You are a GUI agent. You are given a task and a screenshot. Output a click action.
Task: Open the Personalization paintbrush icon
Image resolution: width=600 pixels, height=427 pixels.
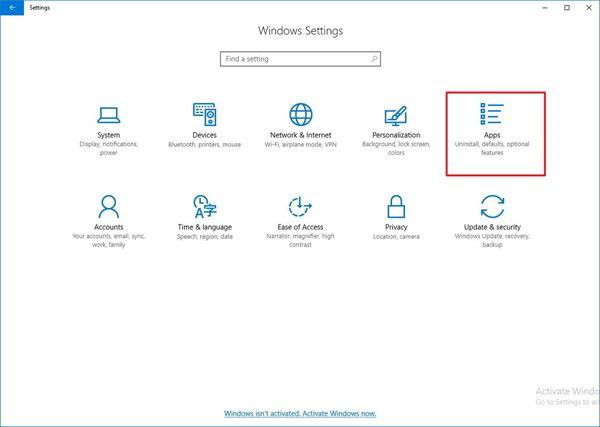[x=396, y=113]
